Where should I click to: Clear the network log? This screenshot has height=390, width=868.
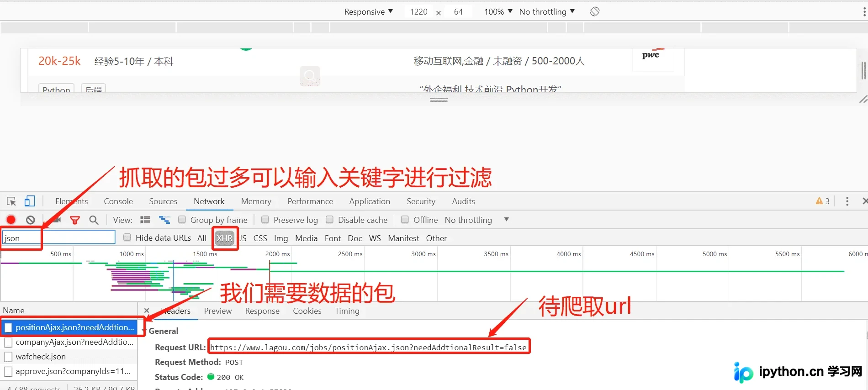point(31,220)
